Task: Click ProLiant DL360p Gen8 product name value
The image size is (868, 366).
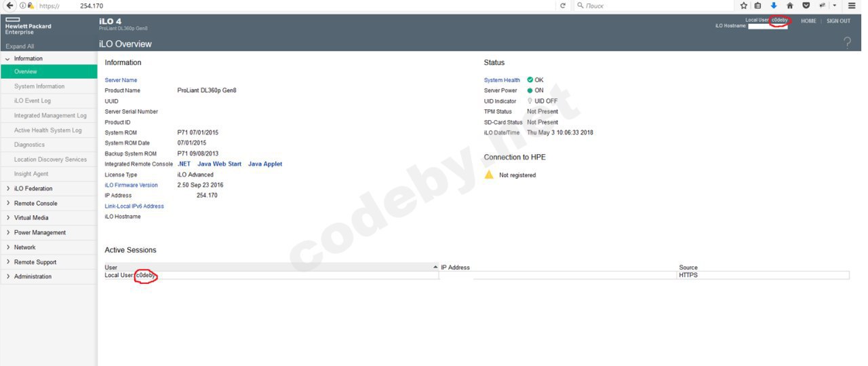Action: (x=207, y=90)
